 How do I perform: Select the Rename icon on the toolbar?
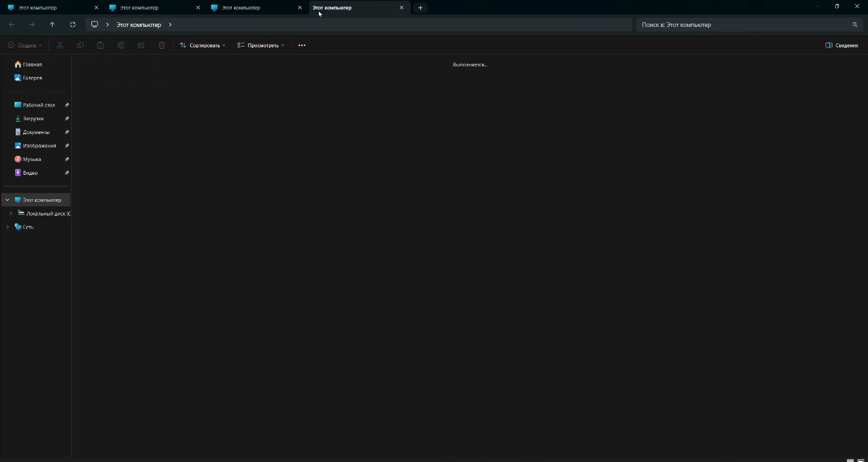[x=121, y=45]
